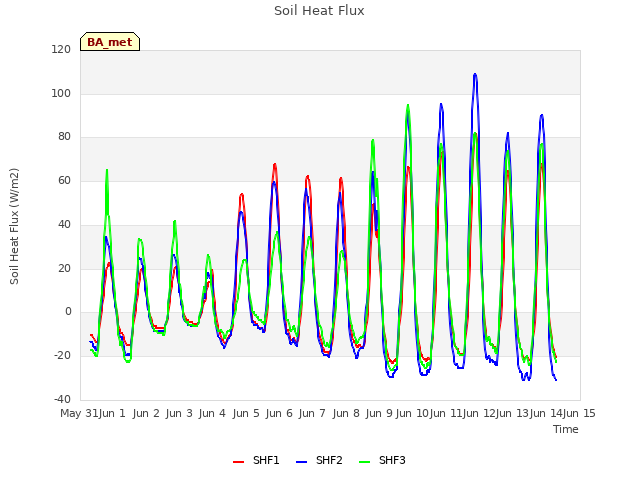Click the green SHF3 spike on Jun 1
This screenshot has height=480, width=640.
point(107,171)
